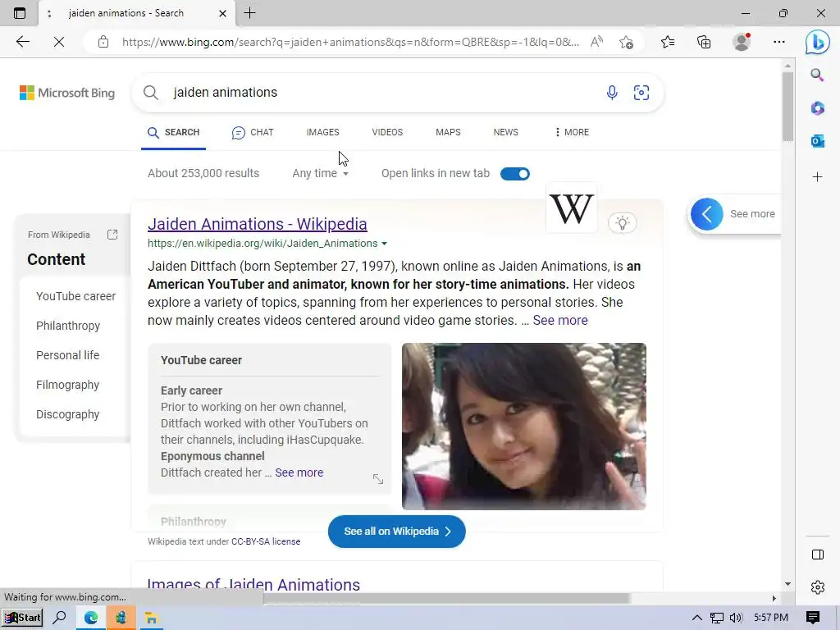840x630 pixels.
Task: View site information lock icon
Action: (x=103, y=42)
